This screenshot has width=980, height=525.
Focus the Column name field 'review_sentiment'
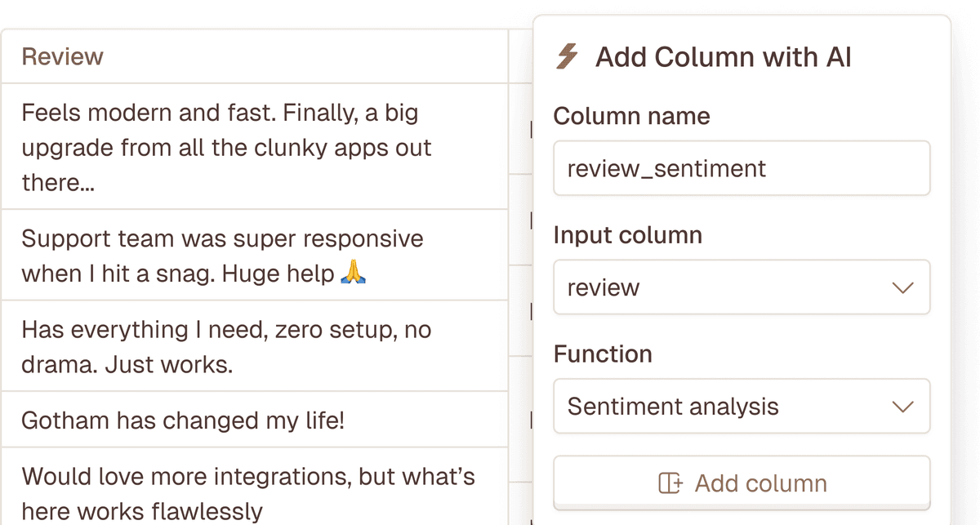point(741,169)
